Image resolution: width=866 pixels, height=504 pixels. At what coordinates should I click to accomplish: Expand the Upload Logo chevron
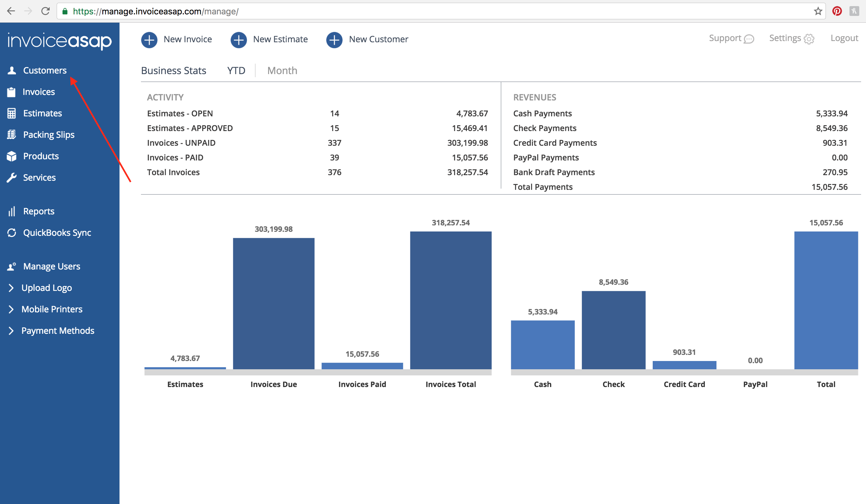[11, 288]
